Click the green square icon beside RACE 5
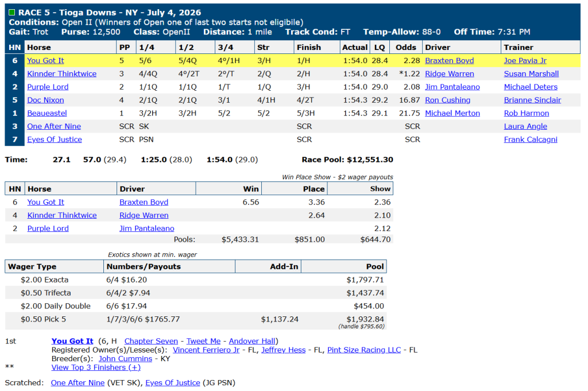 point(12,13)
